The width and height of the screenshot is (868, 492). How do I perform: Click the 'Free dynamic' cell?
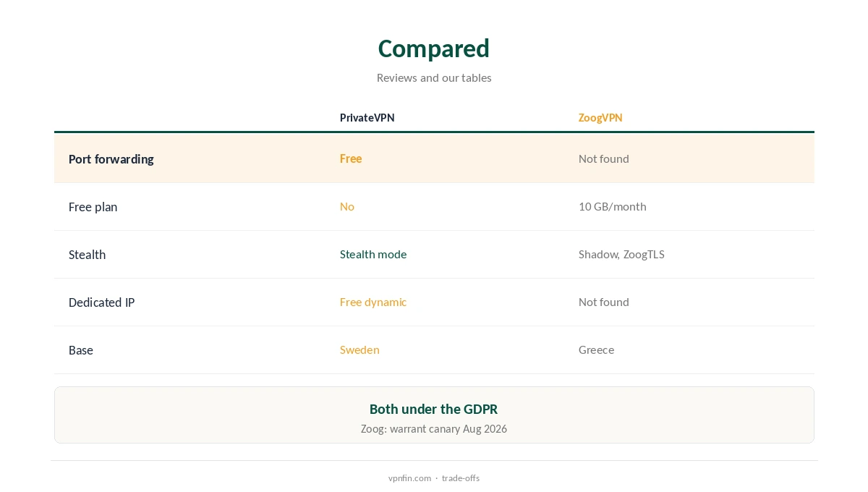(373, 302)
